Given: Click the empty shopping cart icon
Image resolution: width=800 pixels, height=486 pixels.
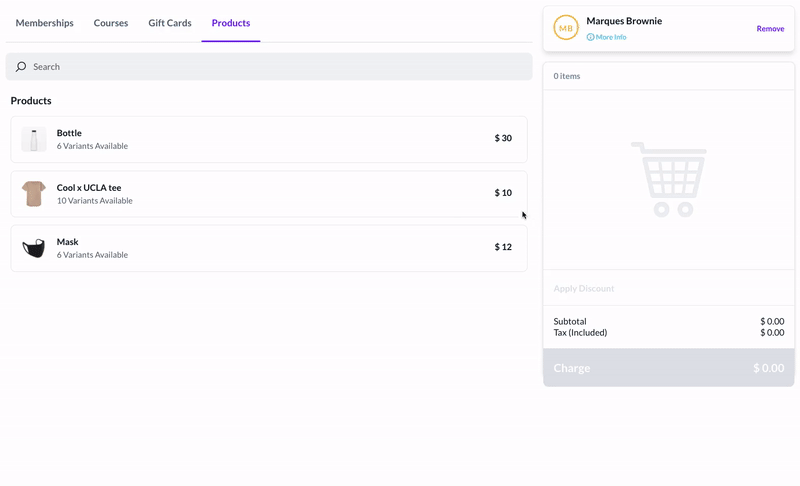Looking at the screenshot, I should pyautogui.click(x=669, y=179).
